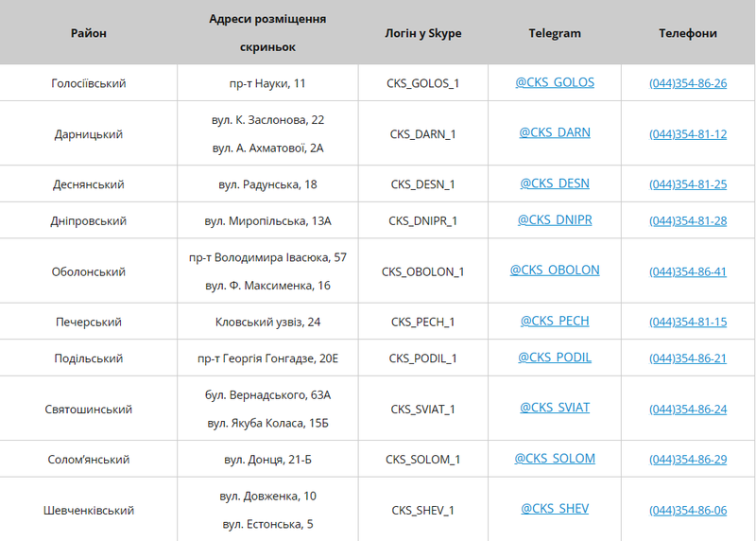This screenshot has width=756, height=541.
Task: Click phone link (044)354-81-12
Action: pos(688,134)
